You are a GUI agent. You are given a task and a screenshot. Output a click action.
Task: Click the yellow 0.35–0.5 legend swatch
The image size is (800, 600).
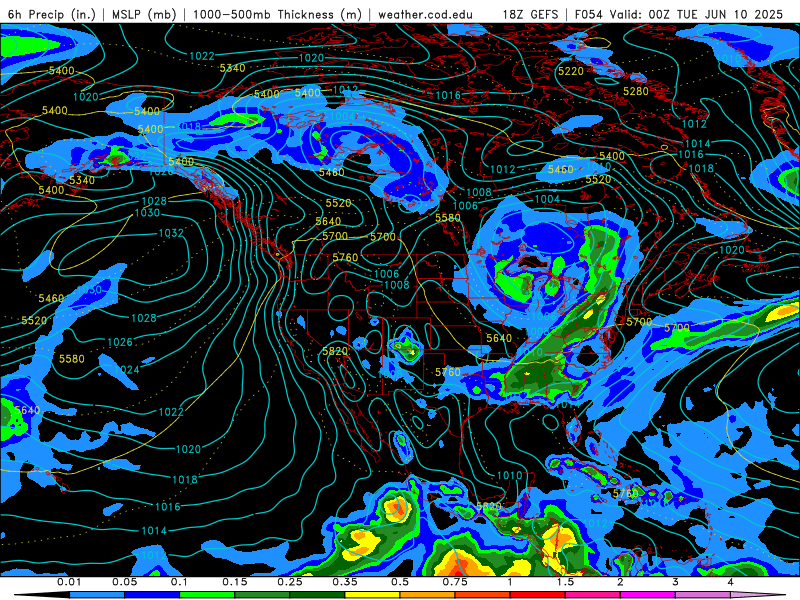point(372,595)
